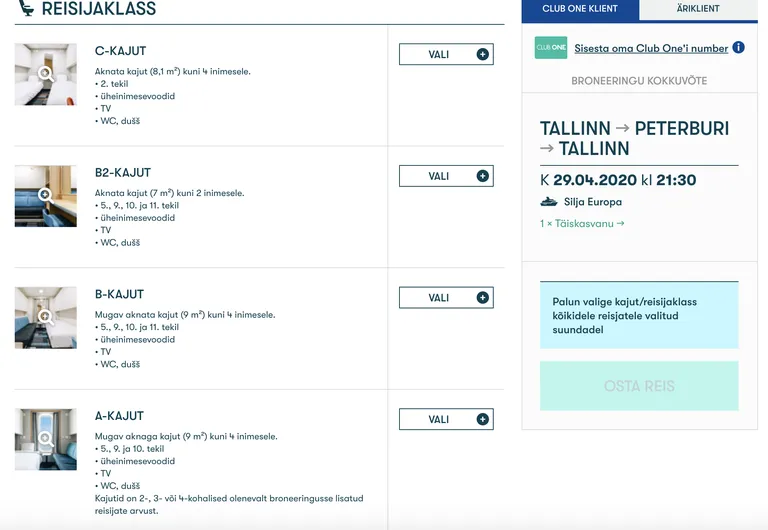The width and height of the screenshot is (768, 530).
Task: Click the plus icon for B-KAJUT
Action: tap(482, 297)
